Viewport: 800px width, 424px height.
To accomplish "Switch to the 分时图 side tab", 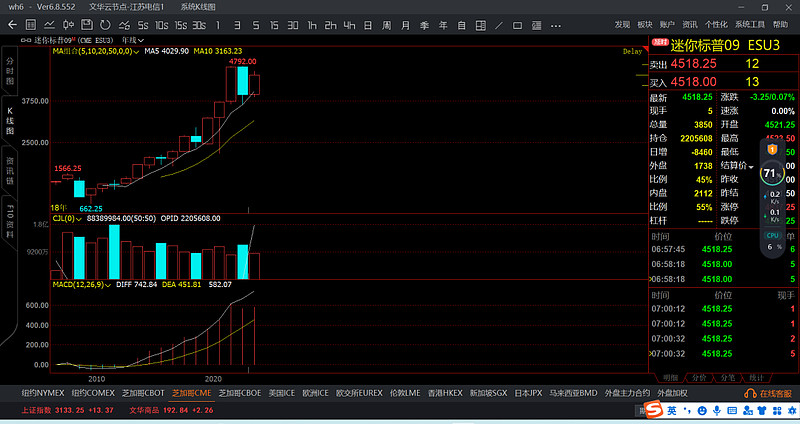I will point(10,71).
